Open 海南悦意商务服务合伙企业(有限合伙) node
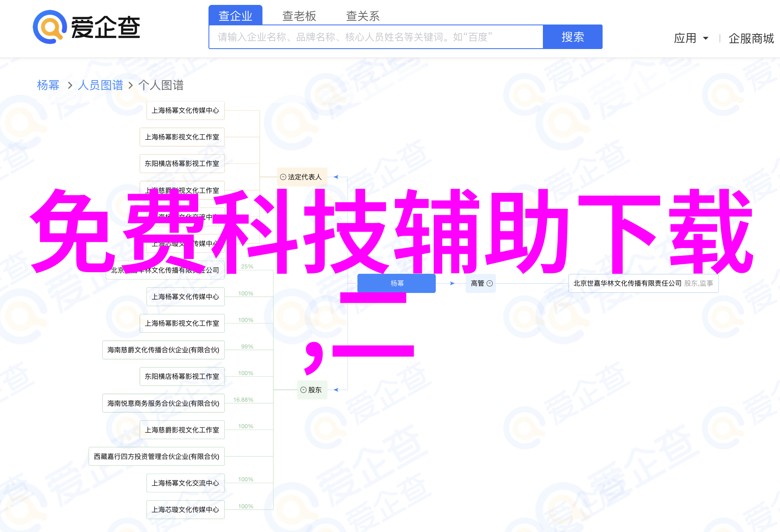Screen dimensions: 780x532 164,403
